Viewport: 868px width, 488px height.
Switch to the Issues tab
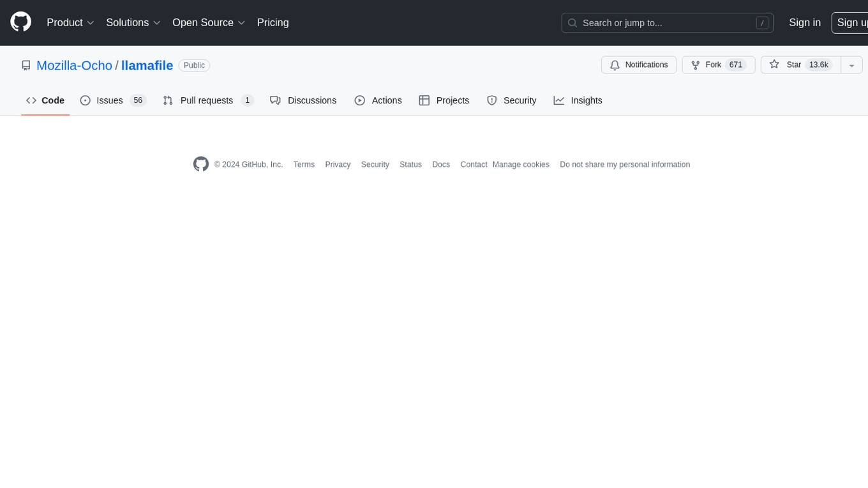point(113,100)
